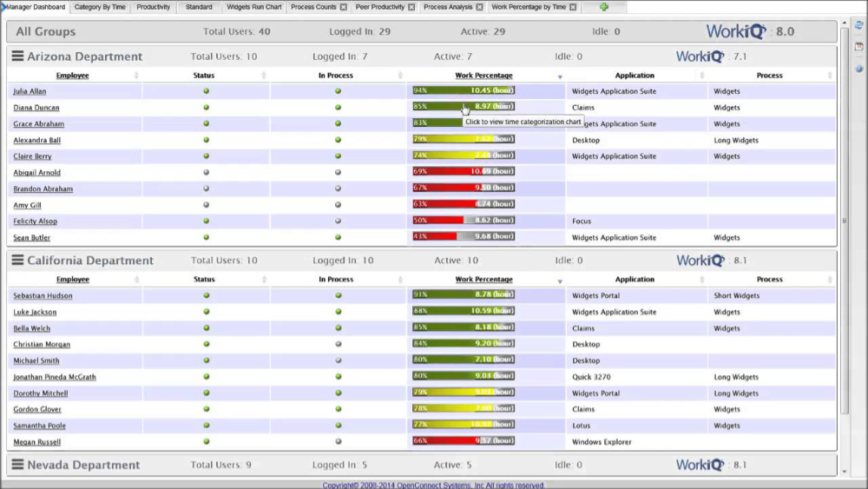
Task: Open the Process Counts tab
Action: click(313, 7)
